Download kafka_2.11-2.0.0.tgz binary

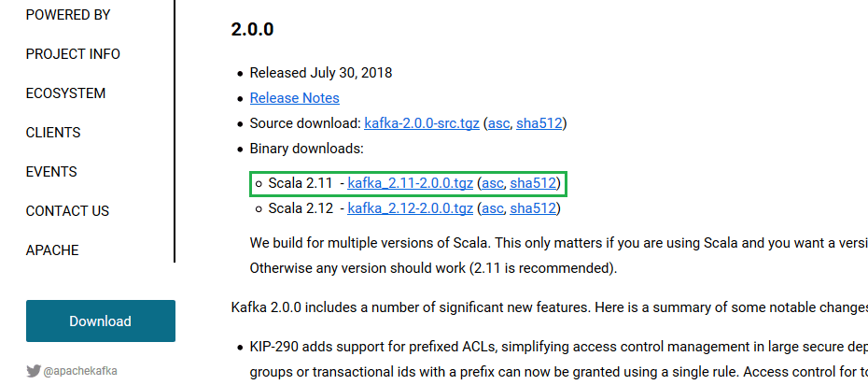[x=410, y=183]
